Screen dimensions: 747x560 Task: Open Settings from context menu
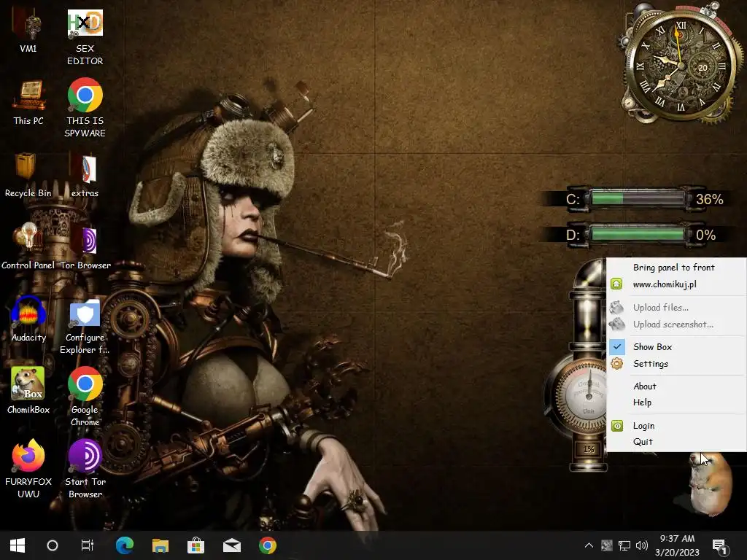pos(676,364)
